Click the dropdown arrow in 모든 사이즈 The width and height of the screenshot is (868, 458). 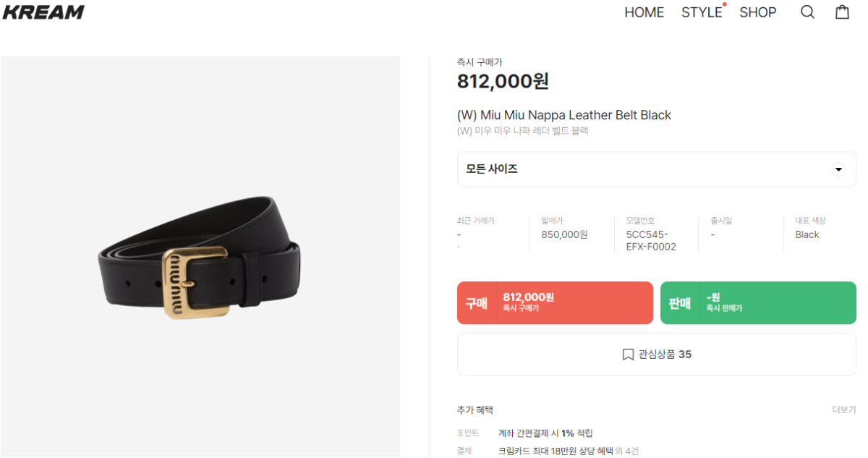pos(838,169)
